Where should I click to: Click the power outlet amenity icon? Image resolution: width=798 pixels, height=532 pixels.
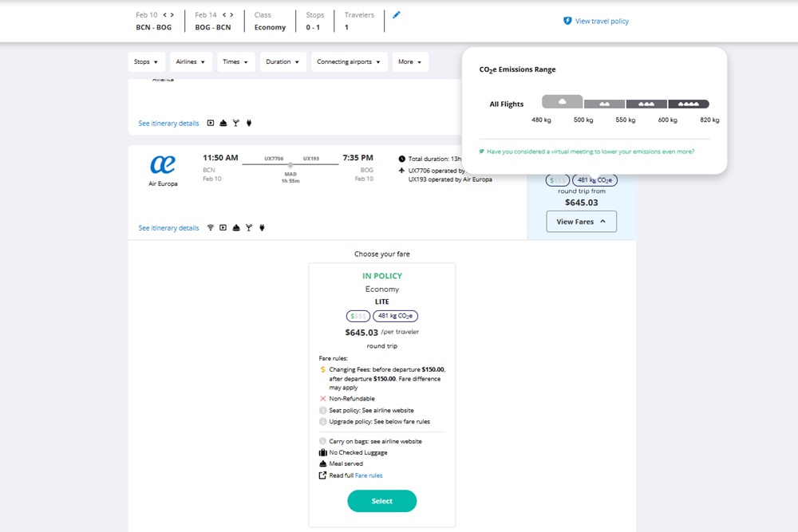pyautogui.click(x=262, y=227)
